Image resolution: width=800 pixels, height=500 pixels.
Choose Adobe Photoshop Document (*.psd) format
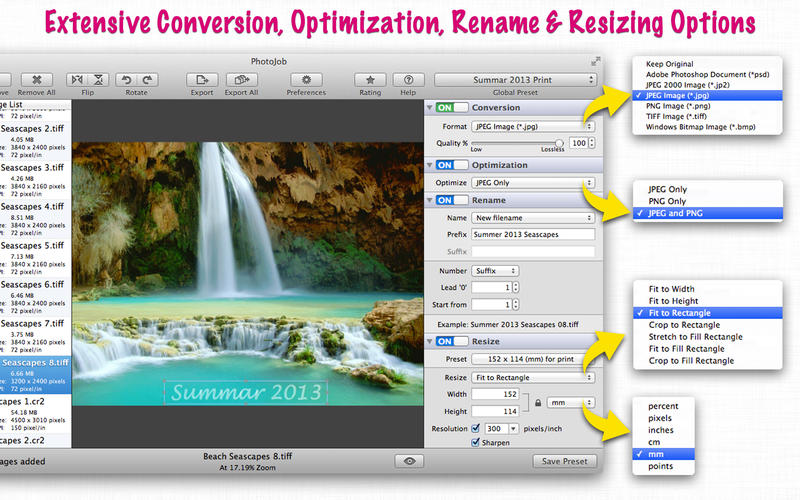(x=707, y=74)
